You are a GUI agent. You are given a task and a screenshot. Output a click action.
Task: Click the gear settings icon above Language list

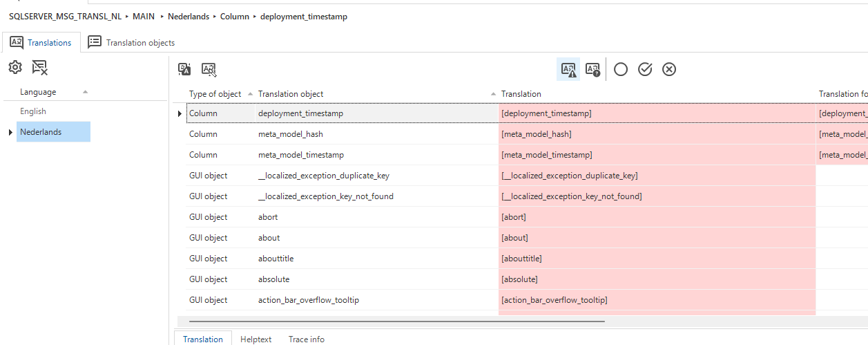(15, 67)
